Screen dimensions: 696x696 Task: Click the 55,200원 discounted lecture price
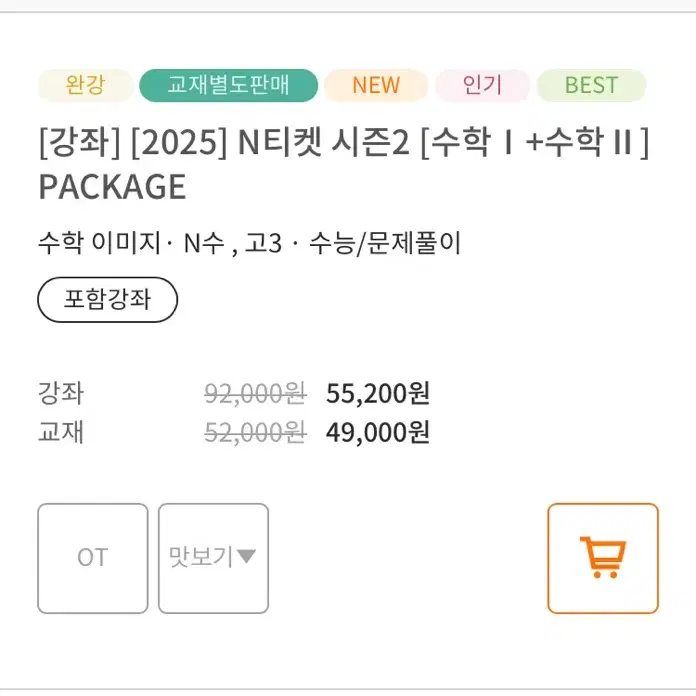[x=378, y=393]
